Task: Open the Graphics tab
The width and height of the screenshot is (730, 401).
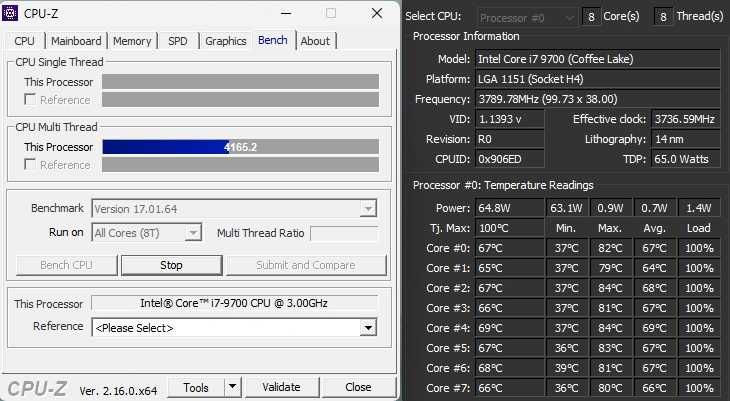Action: tap(226, 41)
